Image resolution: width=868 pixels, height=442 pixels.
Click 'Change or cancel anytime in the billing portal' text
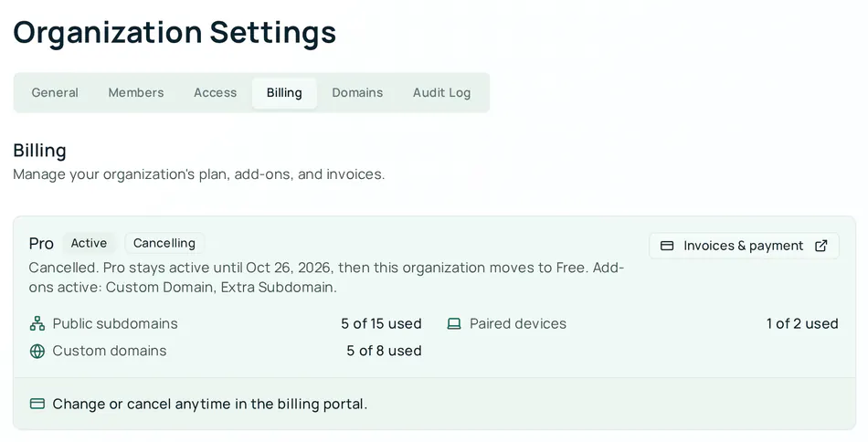point(210,404)
